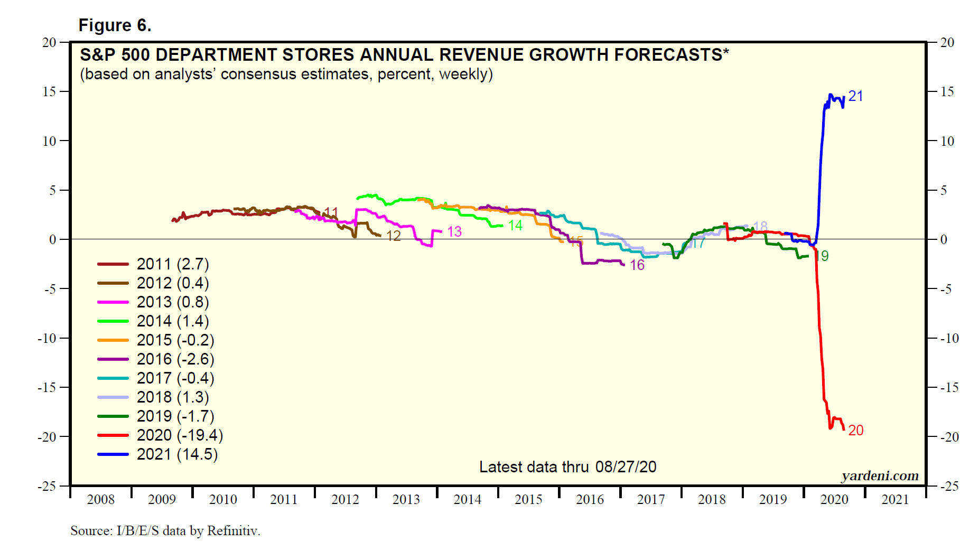Select the legend entry text 2011 (2.7)
The height and width of the screenshot is (560, 979).
[173, 264]
